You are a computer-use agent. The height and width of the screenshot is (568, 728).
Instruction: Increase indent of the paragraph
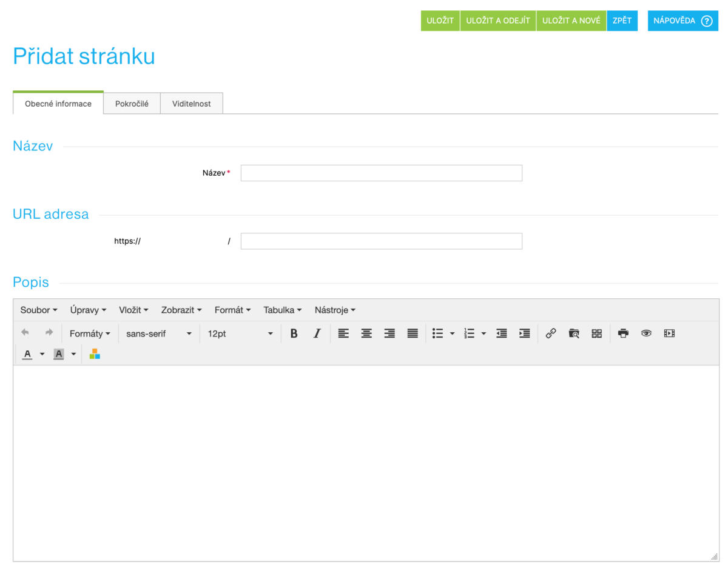(525, 333)
